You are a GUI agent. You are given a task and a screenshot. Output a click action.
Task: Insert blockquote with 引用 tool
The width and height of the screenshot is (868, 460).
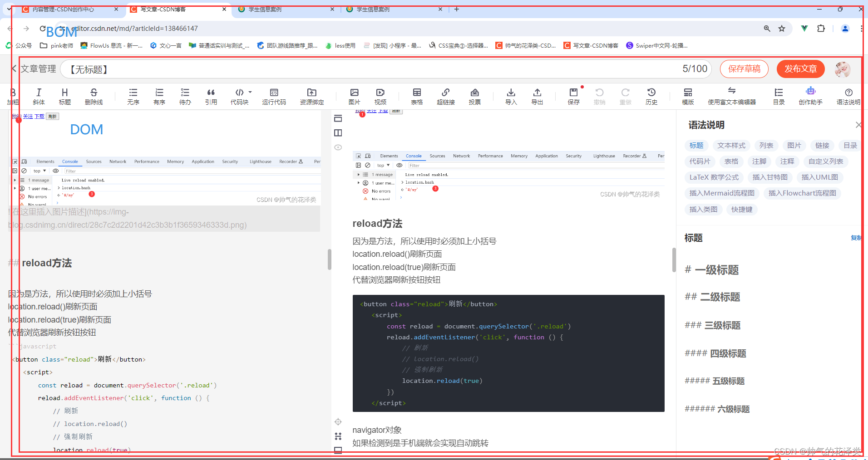point(211,97)
